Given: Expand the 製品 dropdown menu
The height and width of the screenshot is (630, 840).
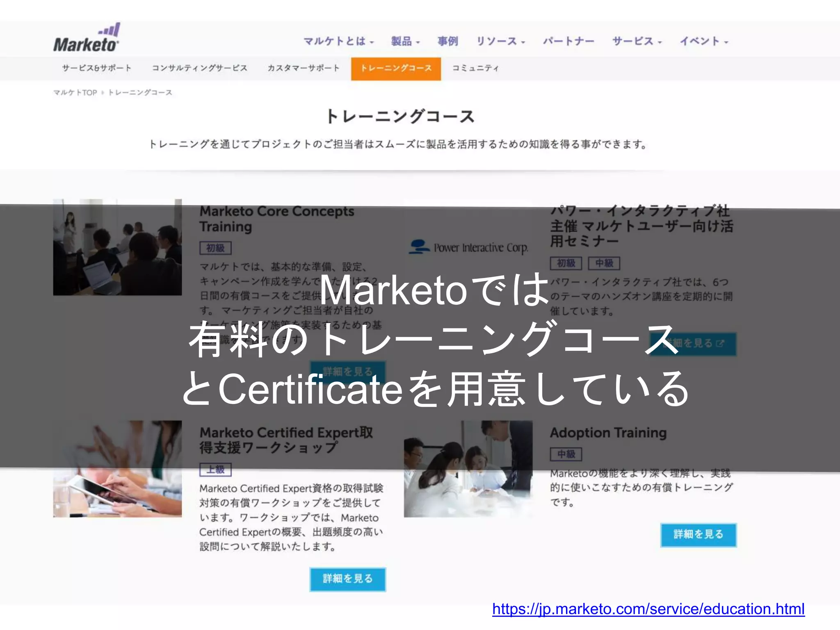Looking at the screenshot, I should pos(405,41).
